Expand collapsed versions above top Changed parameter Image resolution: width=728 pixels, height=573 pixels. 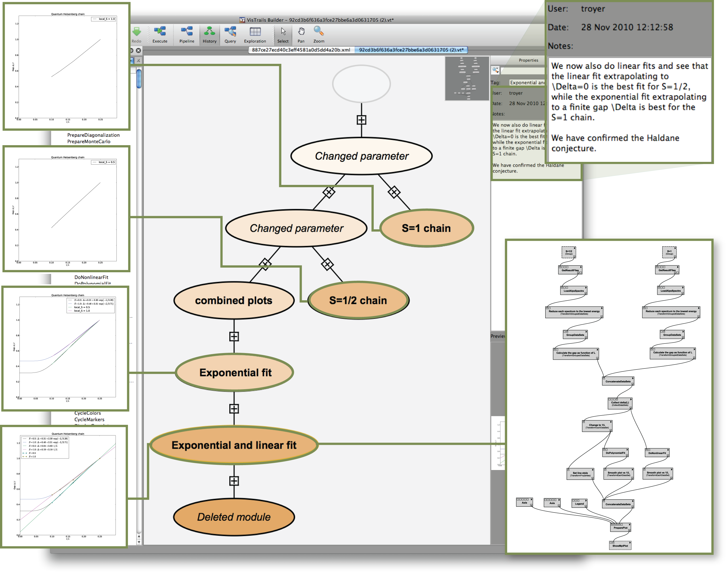(361, 120)
